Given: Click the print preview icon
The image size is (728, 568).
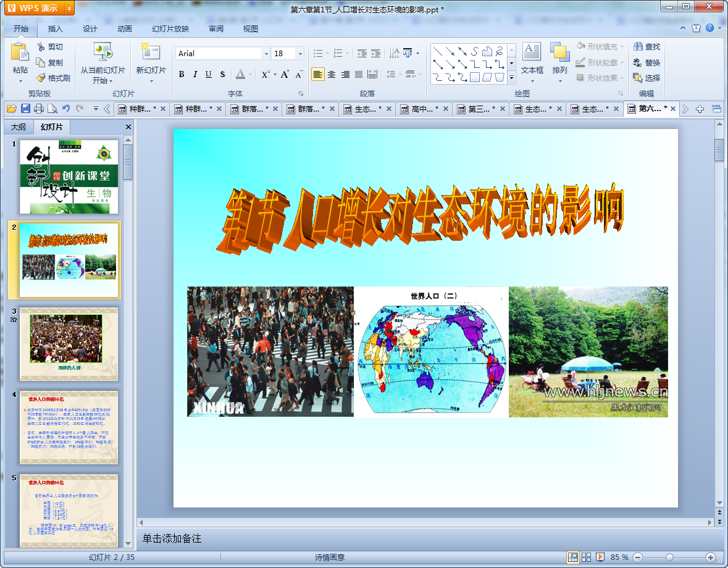Looking at the screenshot, I should tap(52, 109).
